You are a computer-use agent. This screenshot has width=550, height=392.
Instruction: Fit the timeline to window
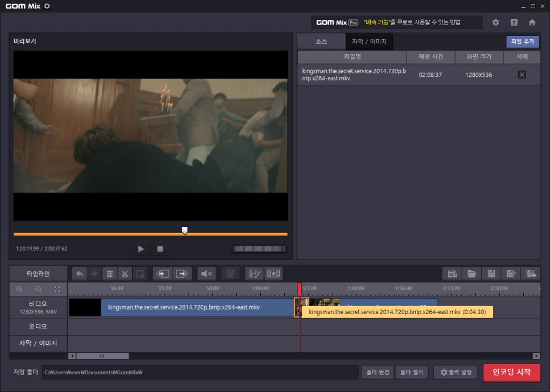pyautogui.click(x=58, y=289)
